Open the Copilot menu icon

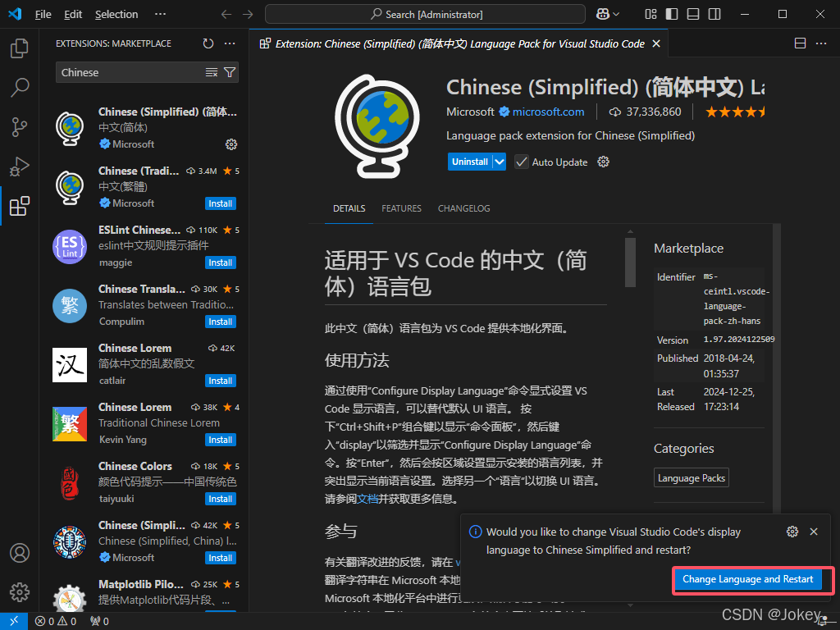pyautogui.click(x=608, y=15)
